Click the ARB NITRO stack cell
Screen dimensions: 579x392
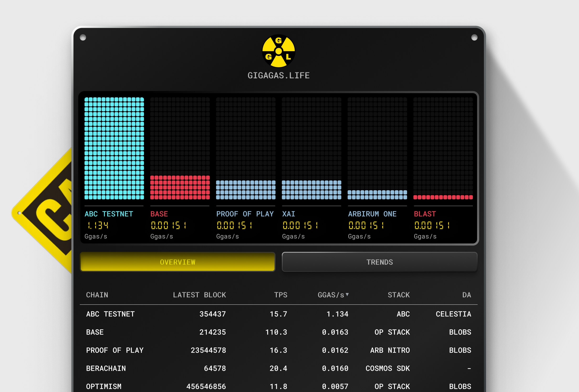tap(390, 350)
